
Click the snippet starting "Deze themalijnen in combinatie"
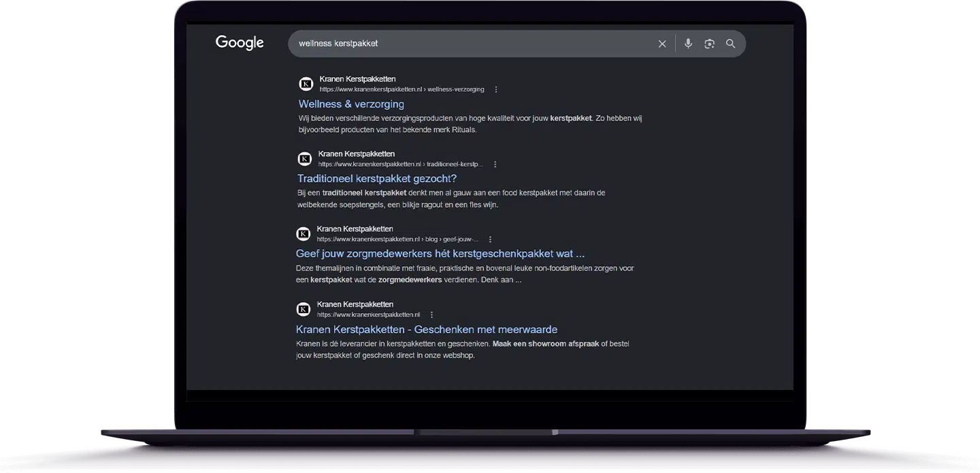(465, 274)
